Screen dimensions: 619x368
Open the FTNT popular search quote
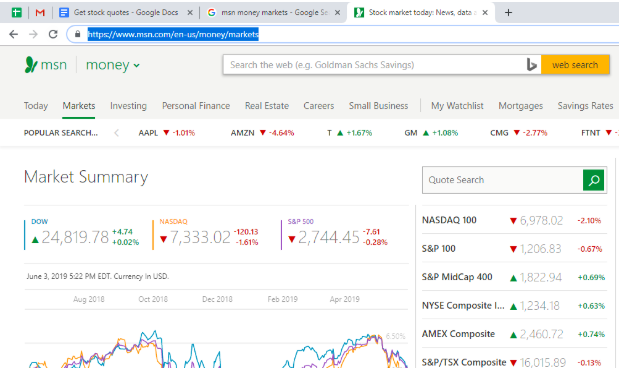[x=599, y=133]
